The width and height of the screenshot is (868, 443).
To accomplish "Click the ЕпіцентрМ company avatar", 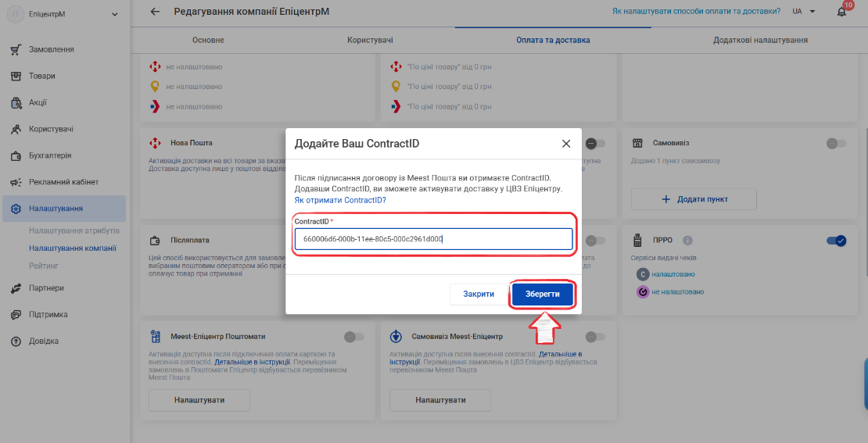I will click(16, 14).
